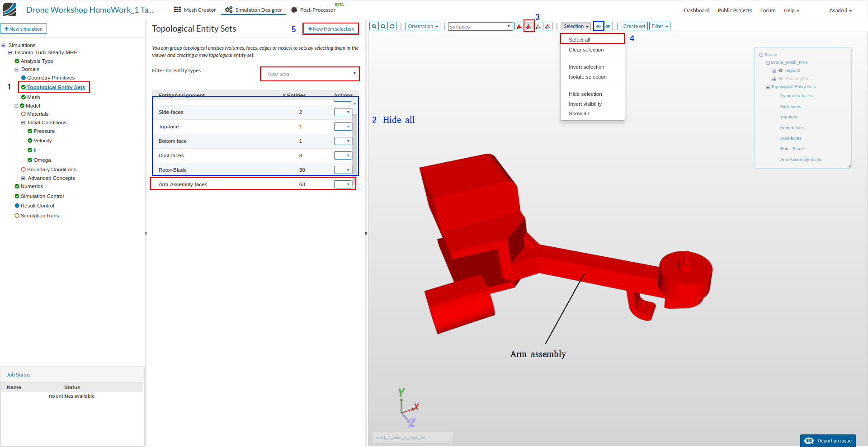868x447 pixels.
Task: Open actions dropdown for Rotor-Blade row
Action: [x=343, y=170]
